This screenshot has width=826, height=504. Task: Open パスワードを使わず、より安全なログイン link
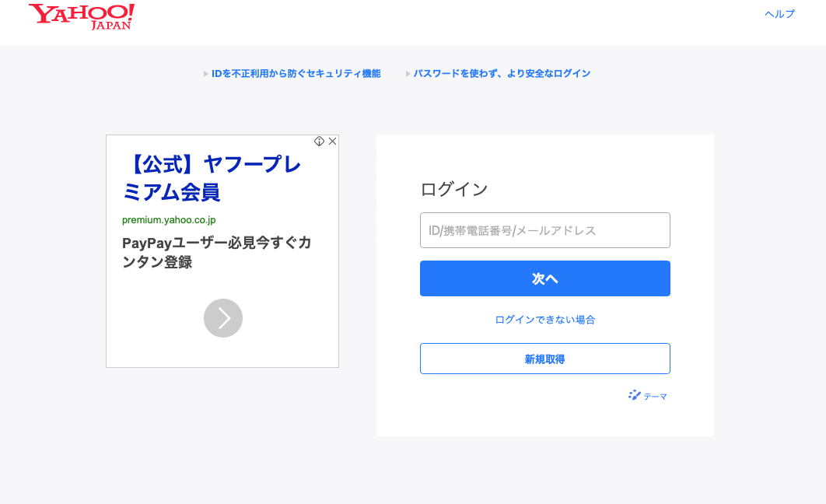click(x=502, y=74)
